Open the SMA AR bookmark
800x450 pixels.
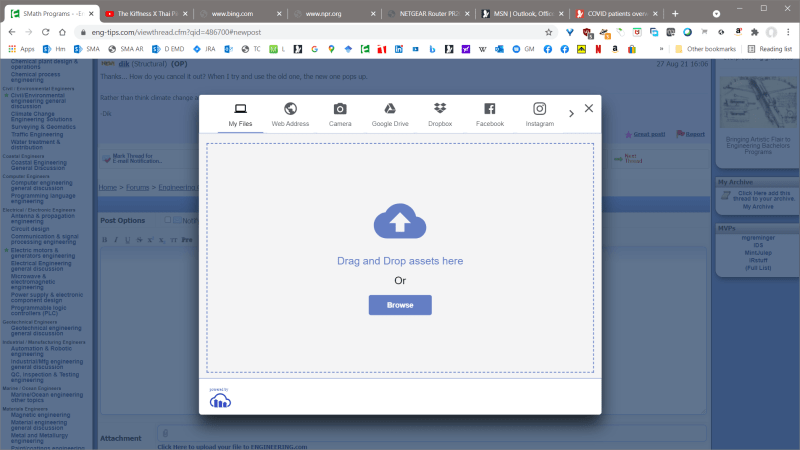(x=126, y=49)
